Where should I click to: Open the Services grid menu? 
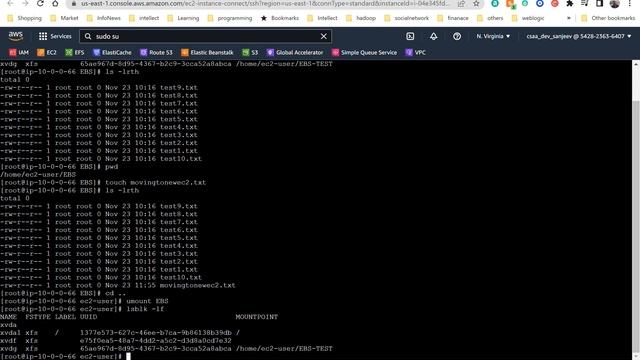tap(55, 36)
